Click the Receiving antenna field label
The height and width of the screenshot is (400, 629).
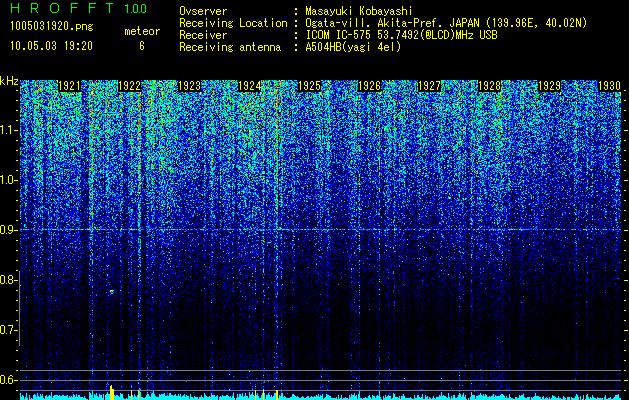pyautogui.click(x=230, y=47)
